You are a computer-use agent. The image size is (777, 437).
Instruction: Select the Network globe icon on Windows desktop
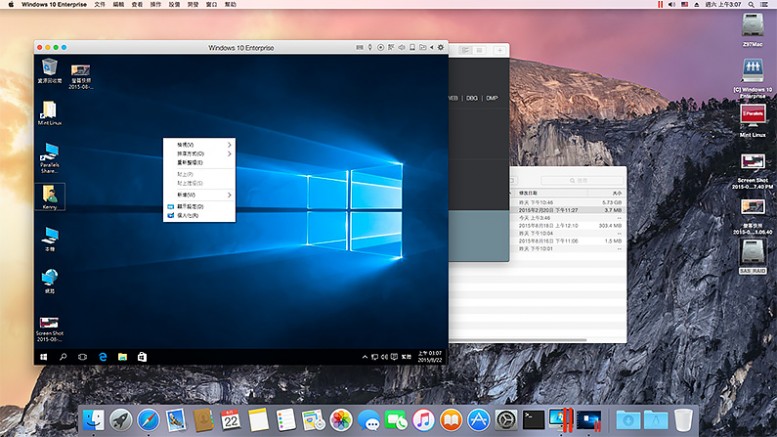click(50, 281)
